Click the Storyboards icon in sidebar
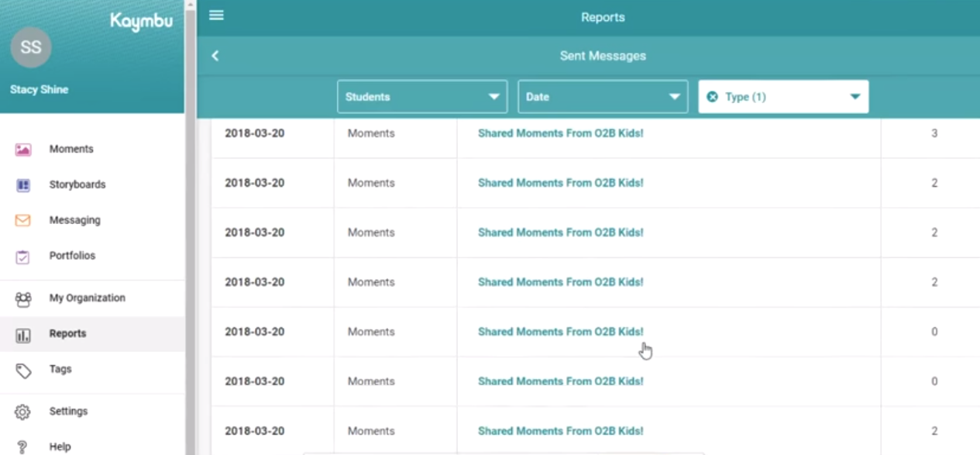 23,185
